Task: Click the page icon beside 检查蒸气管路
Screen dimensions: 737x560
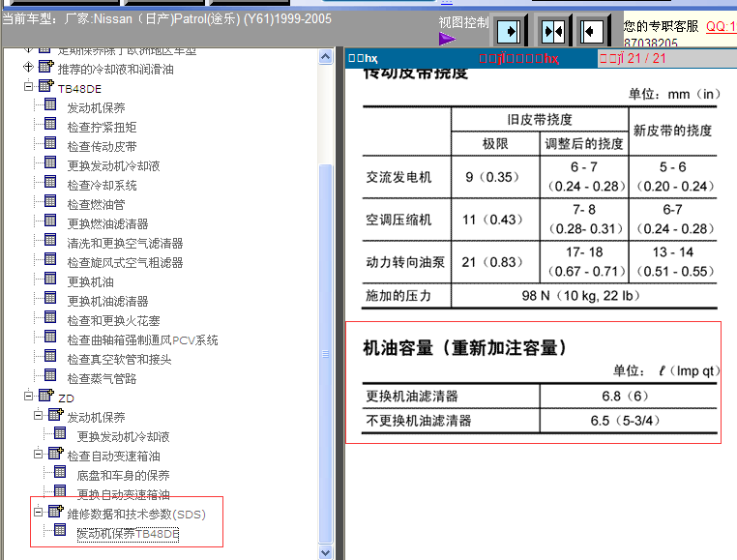Action: point(50,374)
